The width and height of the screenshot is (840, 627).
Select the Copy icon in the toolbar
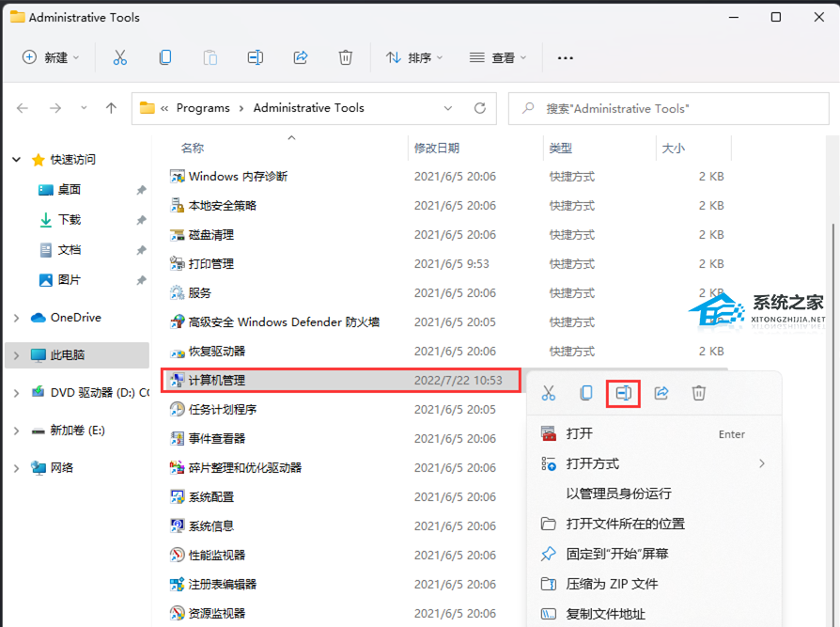point(165,57)
